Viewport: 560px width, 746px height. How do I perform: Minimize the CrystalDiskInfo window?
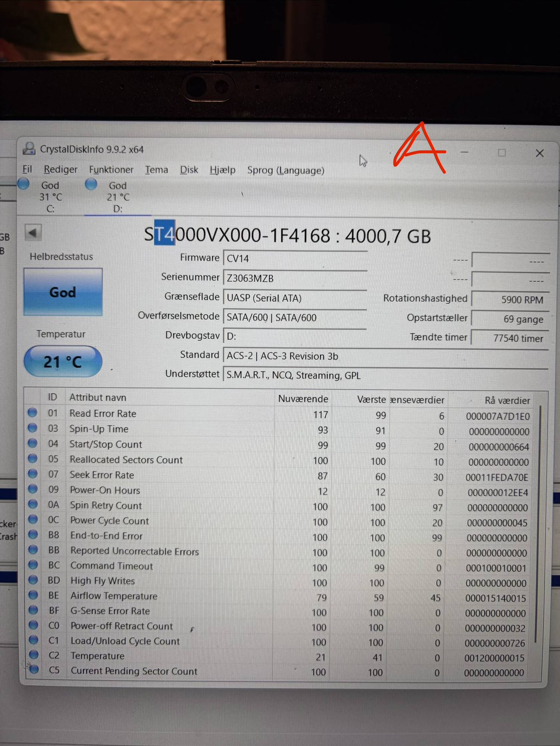coord(464,152)
